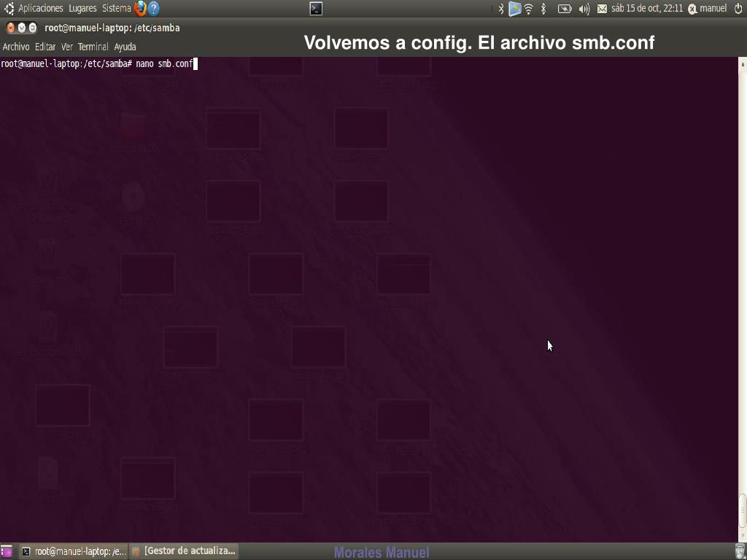Click the Ubuntu logo in top panel

coord(9,8)
